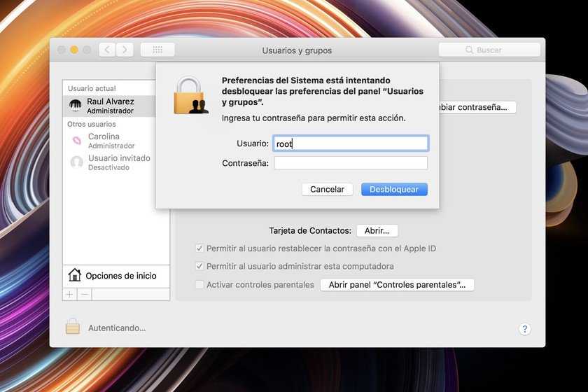Click the house icon for Opciones de inicio
Image resolution: width=588 pixels, height=392 pixels.
(x=75, y=275)
